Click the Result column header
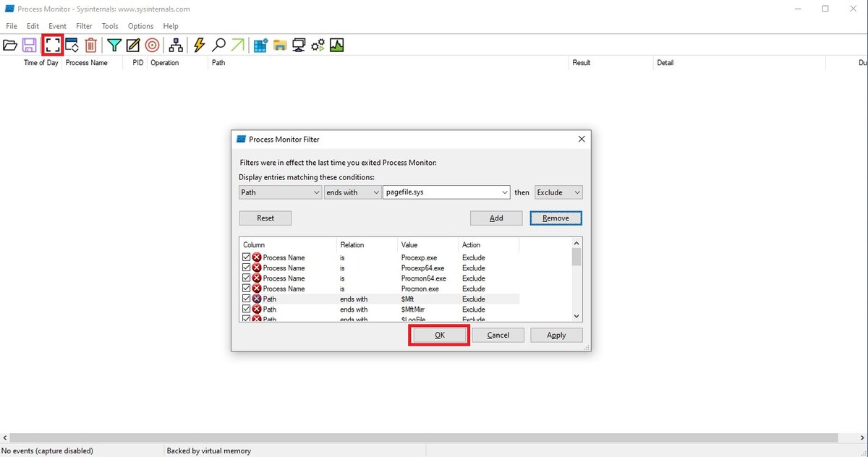The width and height of the screenshot is (868, 457). (582, 63)
